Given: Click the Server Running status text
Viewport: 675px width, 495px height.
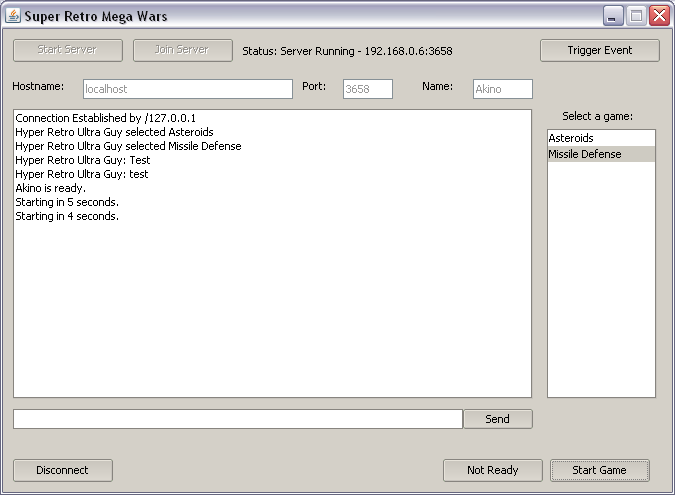Looking at the screenshot, I should (347, 51).
